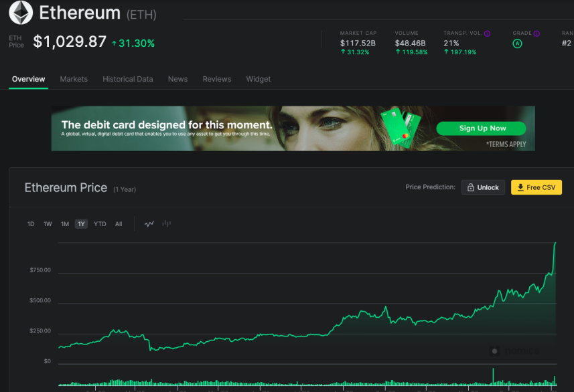Open the Transp. Vol. info icon
Image resolution: width=574 pixels, height=392 pixels.
click(x=487, y=33)
